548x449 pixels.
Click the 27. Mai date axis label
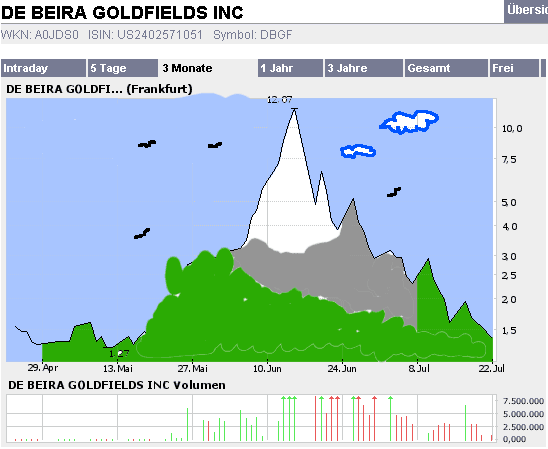[193, 369]
